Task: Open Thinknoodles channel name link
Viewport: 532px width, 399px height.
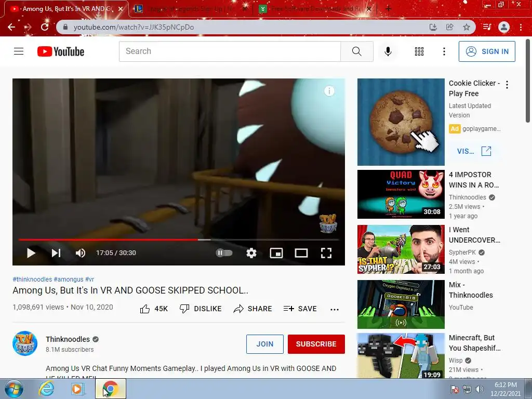Action: pyautogui.click(x=68, y=339)
